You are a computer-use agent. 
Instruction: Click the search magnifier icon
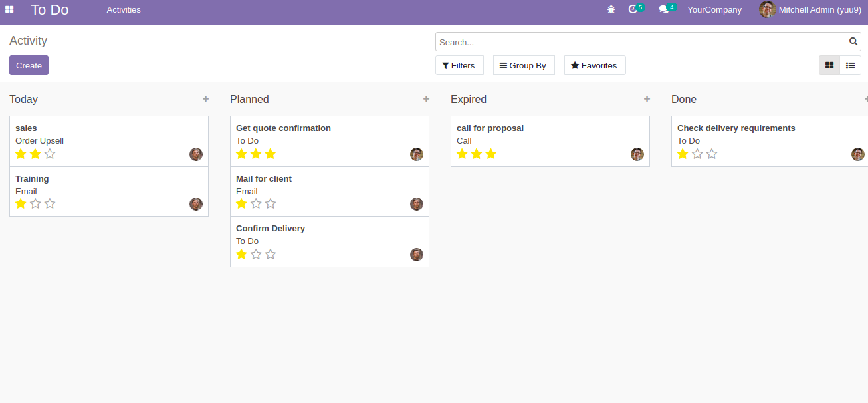(853, 41)
